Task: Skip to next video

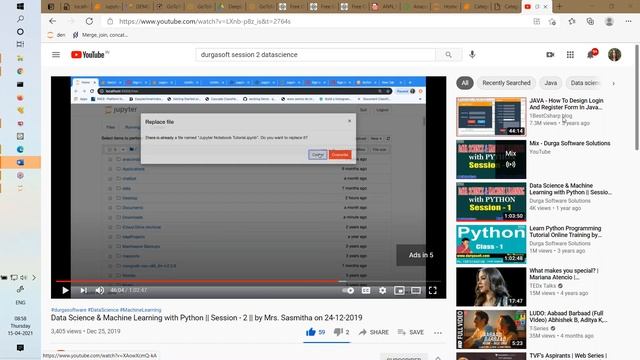Action: [x=84, y=290]
